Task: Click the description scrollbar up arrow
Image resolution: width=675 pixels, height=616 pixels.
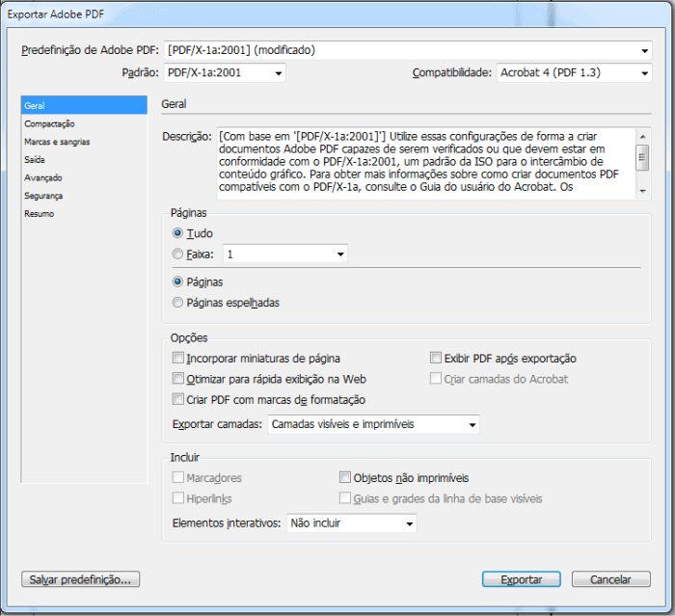Action: [x=643, y=137]
